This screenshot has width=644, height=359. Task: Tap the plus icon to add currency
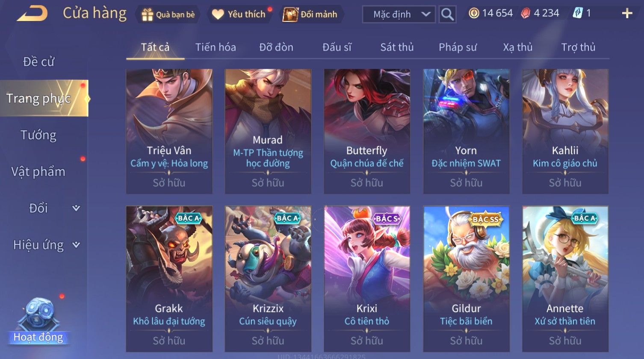[627, 14]
